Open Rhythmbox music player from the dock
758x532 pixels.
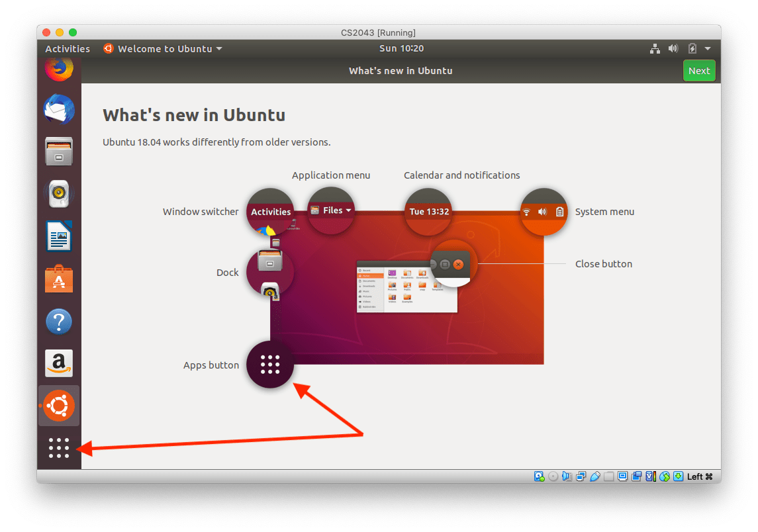(x=59, y=194)
